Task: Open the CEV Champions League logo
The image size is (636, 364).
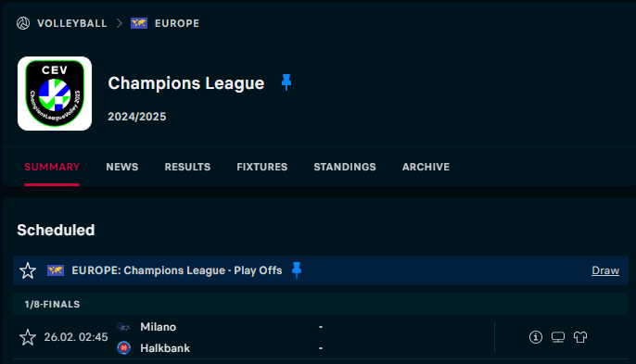Action: tap(55, 94)
